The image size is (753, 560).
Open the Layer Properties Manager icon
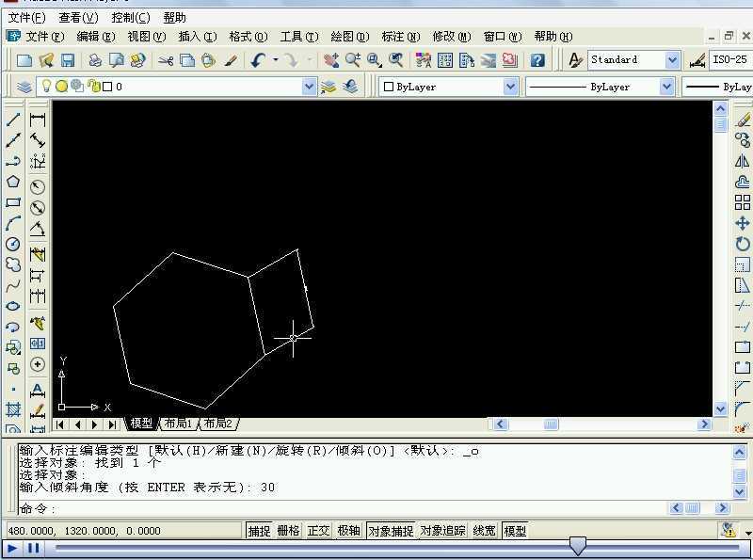tap(24, 87)
